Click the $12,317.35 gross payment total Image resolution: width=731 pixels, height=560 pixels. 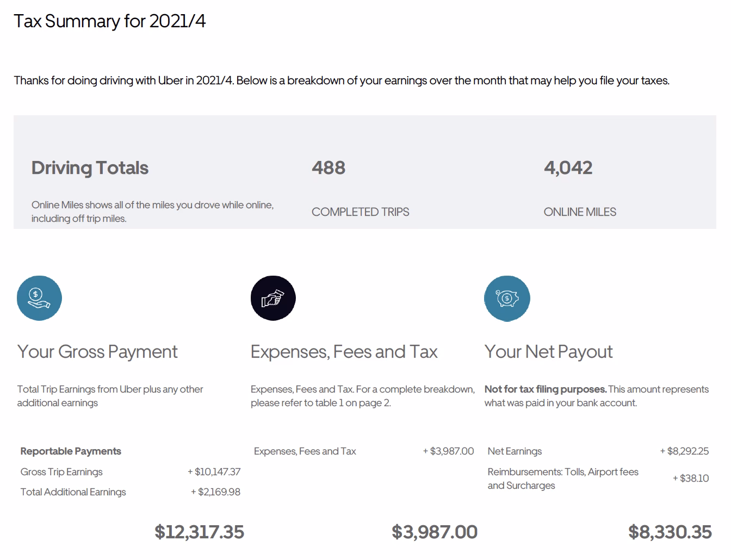(x=199, y=532)
